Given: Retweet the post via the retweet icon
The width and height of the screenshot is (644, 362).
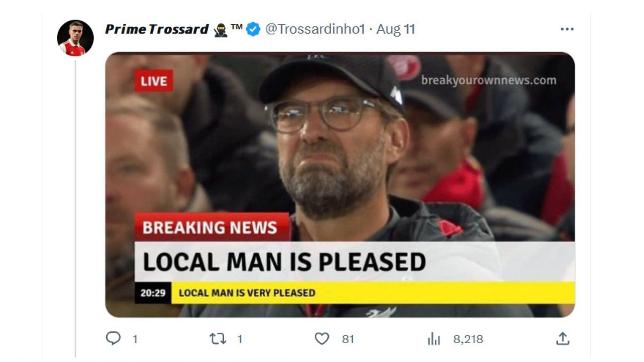Looking at the screenshot, I should point(218,339).
